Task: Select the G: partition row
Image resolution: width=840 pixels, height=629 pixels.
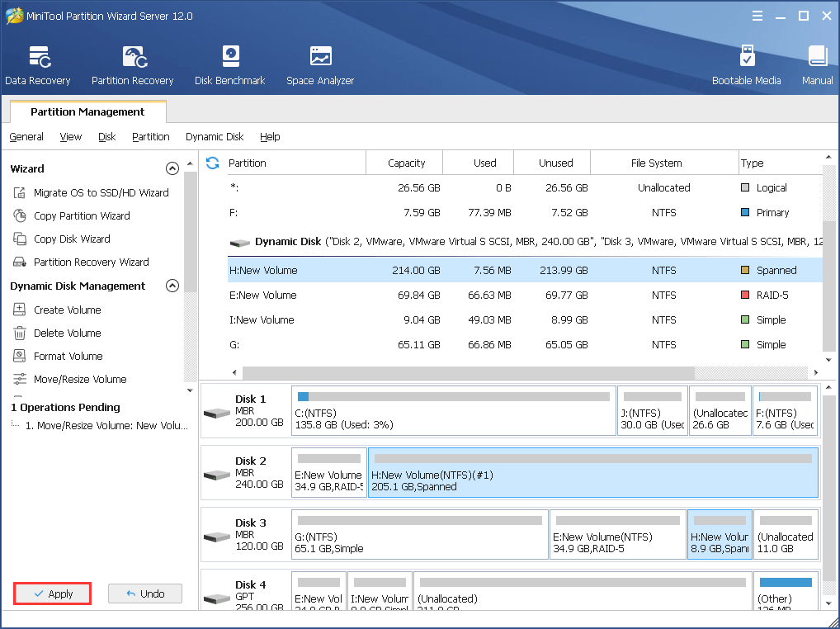Action: click(x=525, y=344)
